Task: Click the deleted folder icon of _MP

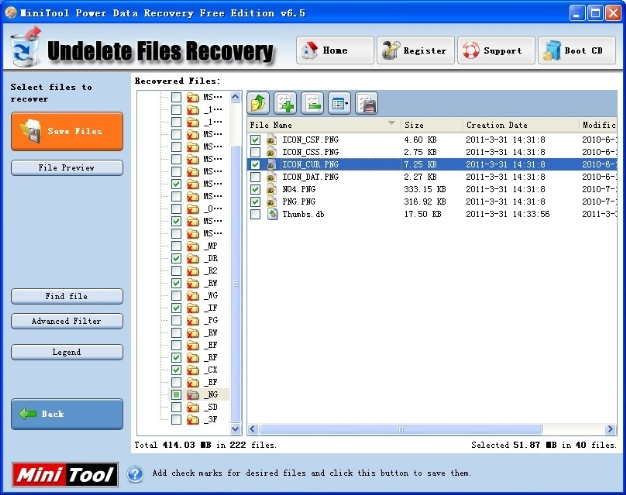Action: click(x=193, y=246)
